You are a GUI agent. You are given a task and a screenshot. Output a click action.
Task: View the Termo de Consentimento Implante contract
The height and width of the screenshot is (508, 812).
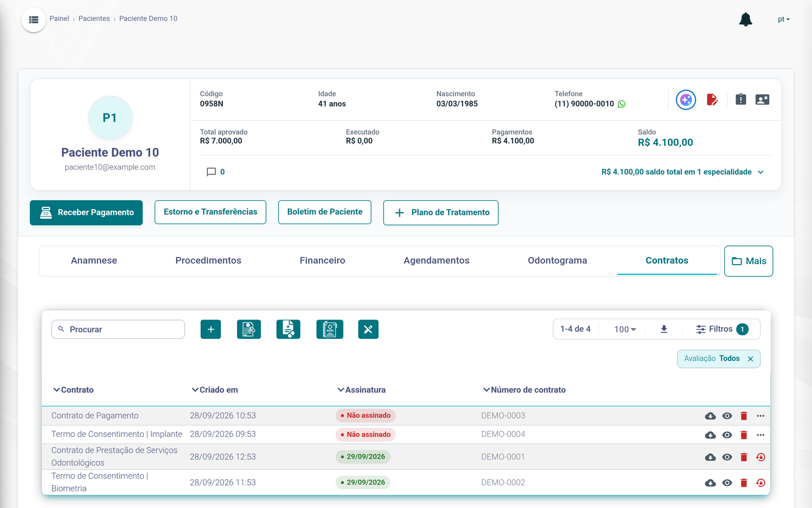(x=727, y=435)
